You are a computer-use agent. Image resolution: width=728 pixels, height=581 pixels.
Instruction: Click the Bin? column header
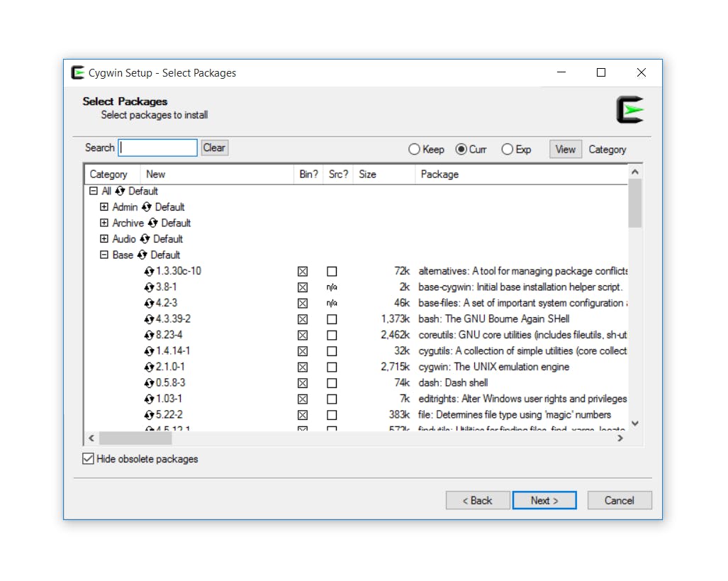click(308, 175)
